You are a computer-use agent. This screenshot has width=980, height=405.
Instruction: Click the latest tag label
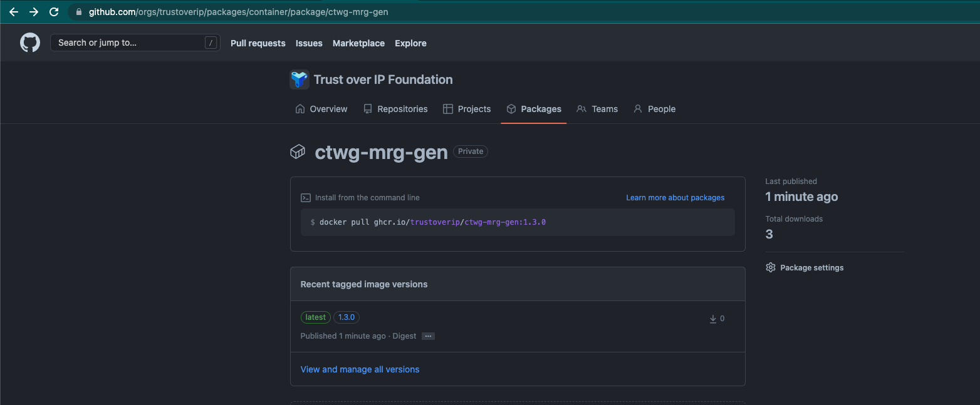click(x=316, y=317)
